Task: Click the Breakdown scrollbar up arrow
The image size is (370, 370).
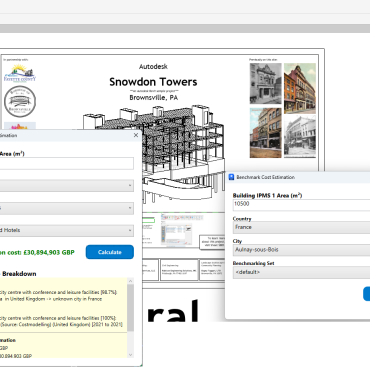Action: pos(130,281)
